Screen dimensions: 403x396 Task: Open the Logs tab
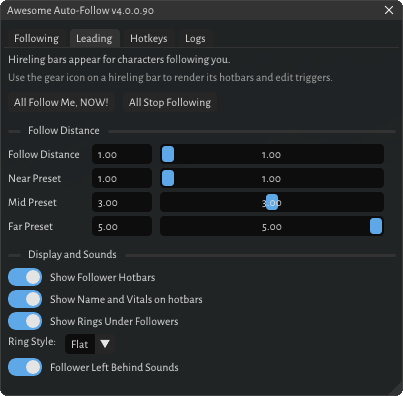(x=195, y=38)
